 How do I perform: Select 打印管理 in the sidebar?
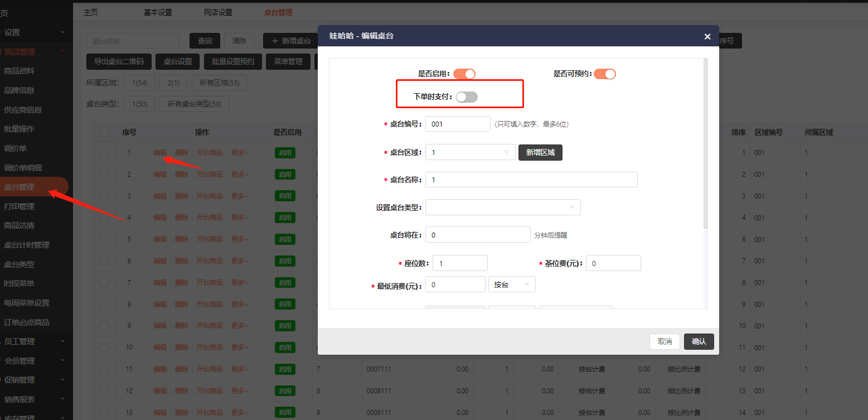[x=19, y=206]
